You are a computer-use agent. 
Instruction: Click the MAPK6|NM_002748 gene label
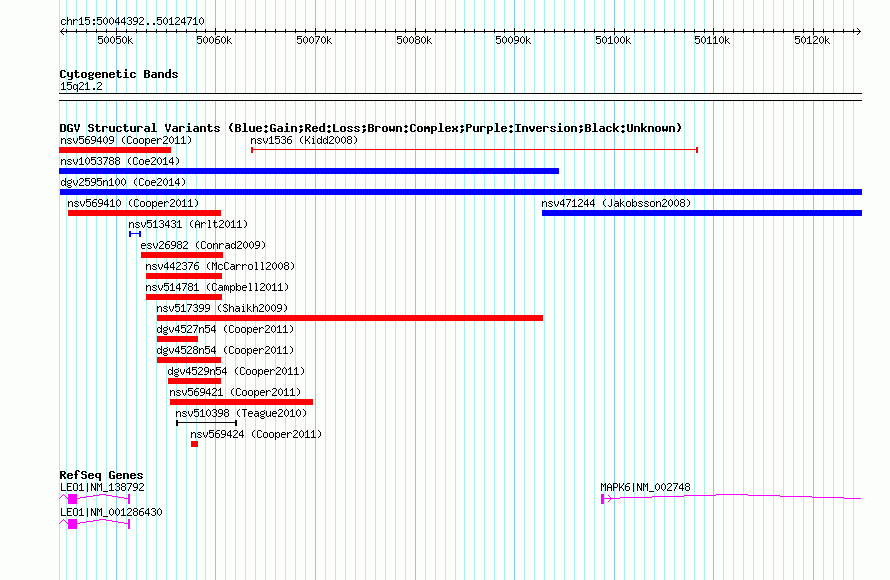coord(645,487)
